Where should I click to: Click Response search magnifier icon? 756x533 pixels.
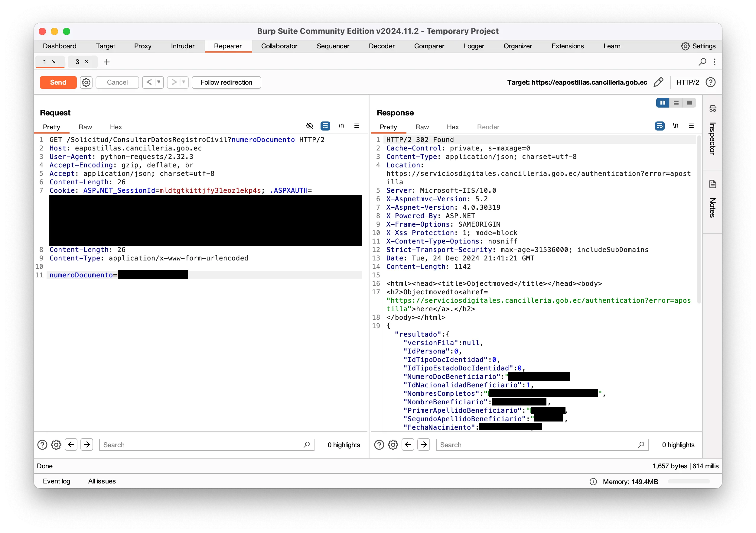coord(641,445)
